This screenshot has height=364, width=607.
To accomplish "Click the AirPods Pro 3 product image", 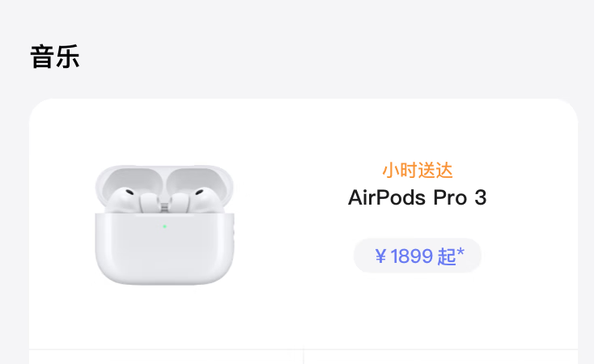I will point(164,224).
